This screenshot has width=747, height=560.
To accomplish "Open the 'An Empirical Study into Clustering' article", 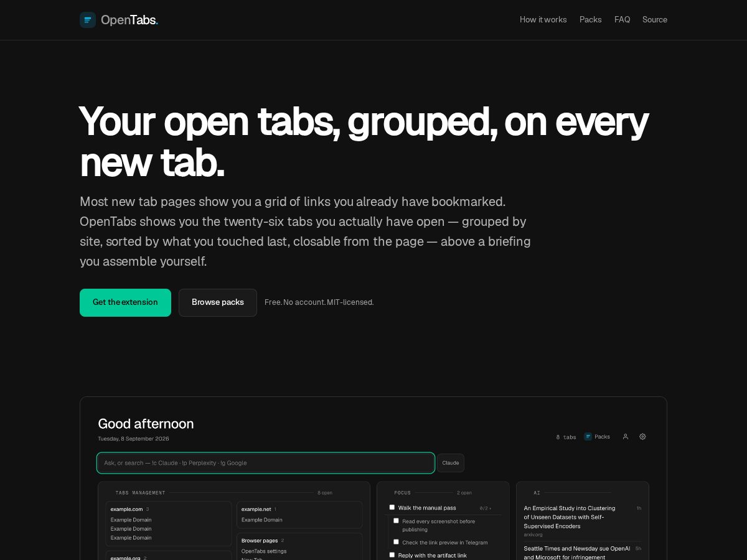I will 570,517.
